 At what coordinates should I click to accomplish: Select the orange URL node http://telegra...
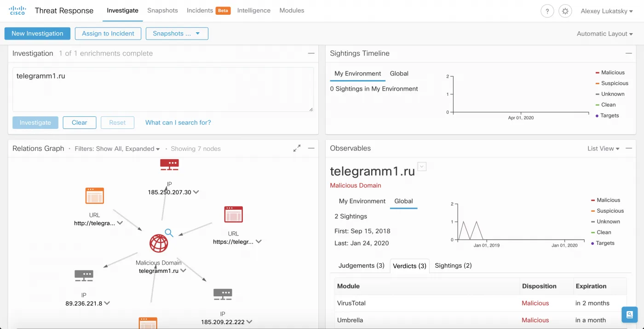tap(95, 196)
